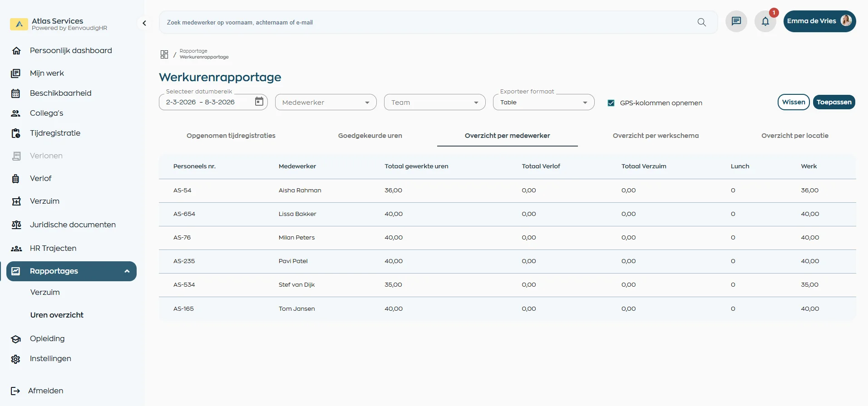Image resolution: width=868 pixels, height=406 pixels.
Task: Click the Instellingen gear icon
Action: click(16, 359)
